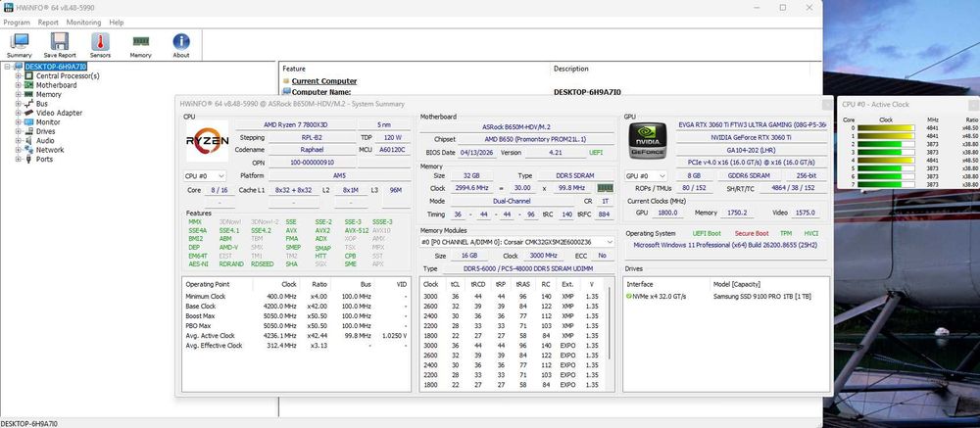Click the Network tree icon
This screenshot has height=428, width=980.
[28, 150]
